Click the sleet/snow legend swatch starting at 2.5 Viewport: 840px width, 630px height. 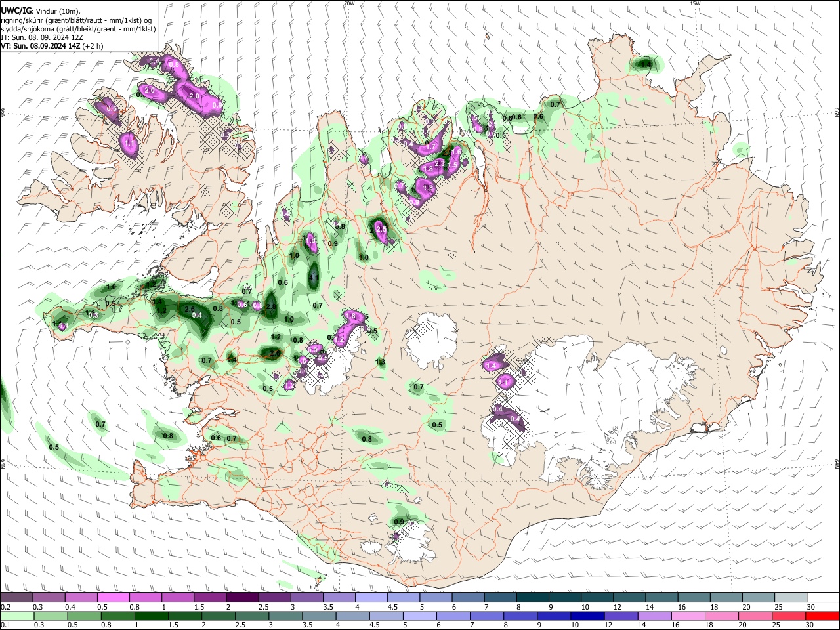274,598
